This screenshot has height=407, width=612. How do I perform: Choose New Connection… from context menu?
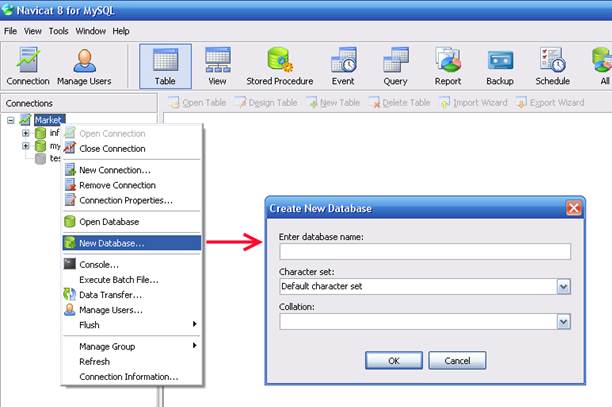132,170
